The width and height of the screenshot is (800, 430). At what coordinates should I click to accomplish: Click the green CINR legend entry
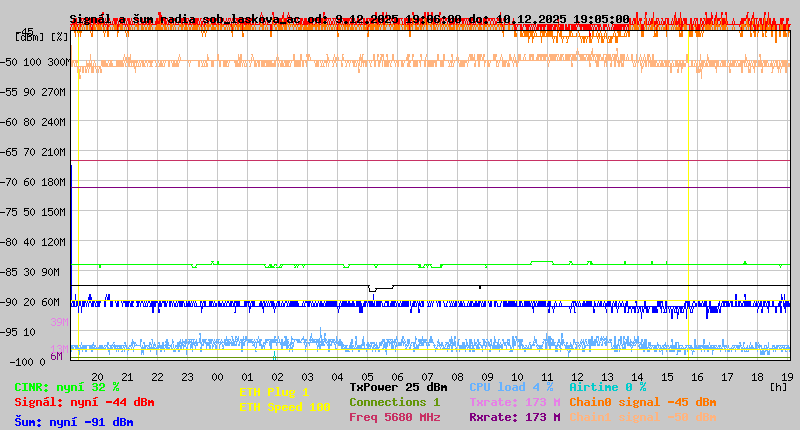66,387
